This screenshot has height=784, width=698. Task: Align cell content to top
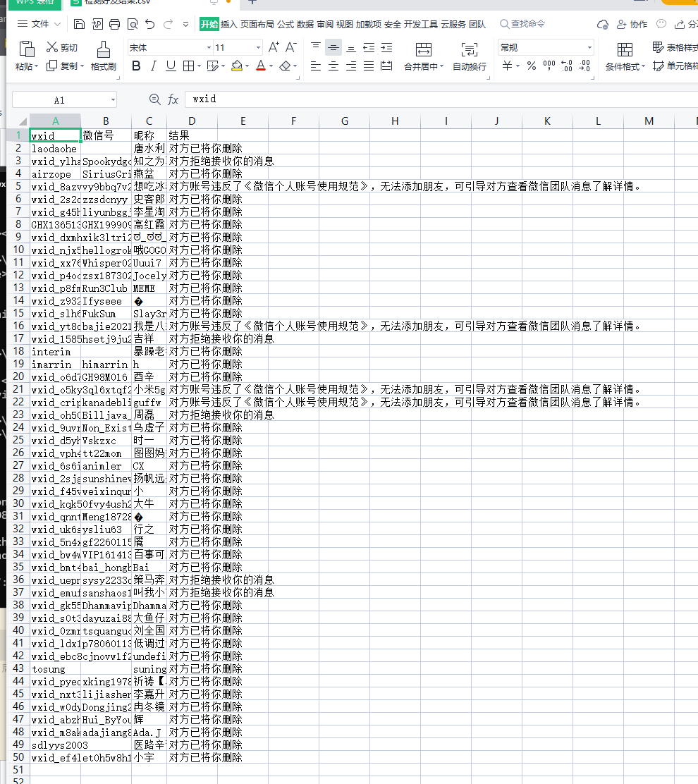[x=315, y=47]
